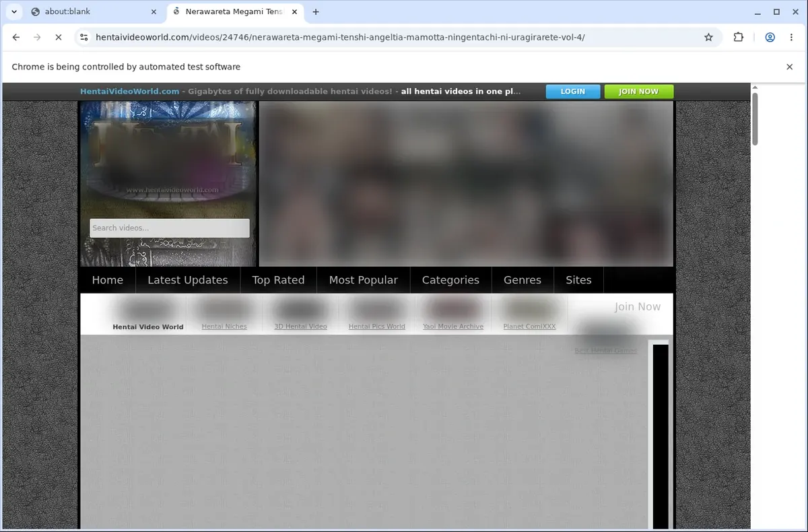The width and height of the screenshot is (808, 532).
Task: Stop loading the page
Action: [x=59, y=38]
